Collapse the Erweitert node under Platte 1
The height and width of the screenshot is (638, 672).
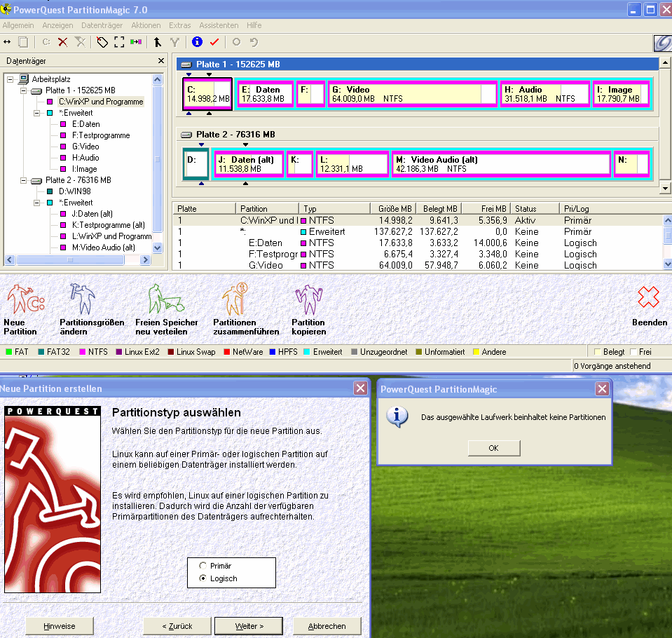click(37, 113)
